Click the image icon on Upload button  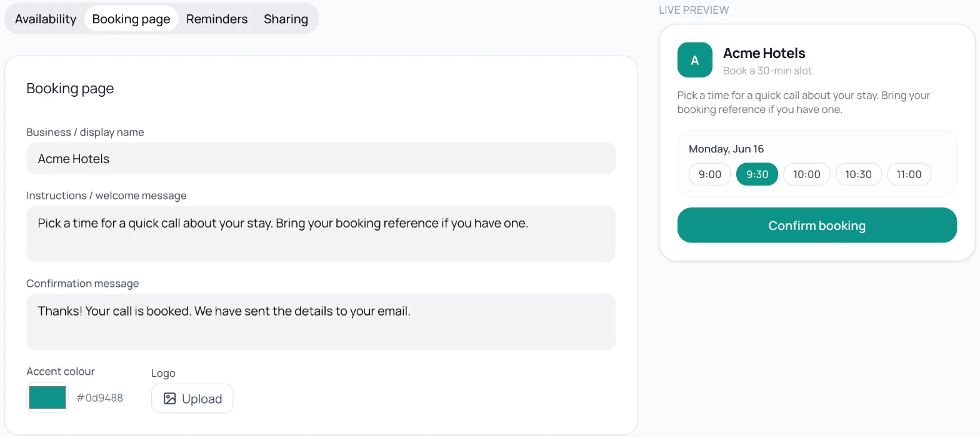169,399
